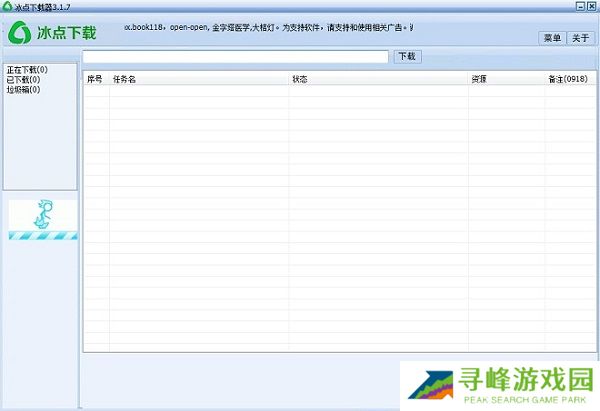Open the 关于 about button
The height and width of the screenshot is (411, 600).
(580, 38)
